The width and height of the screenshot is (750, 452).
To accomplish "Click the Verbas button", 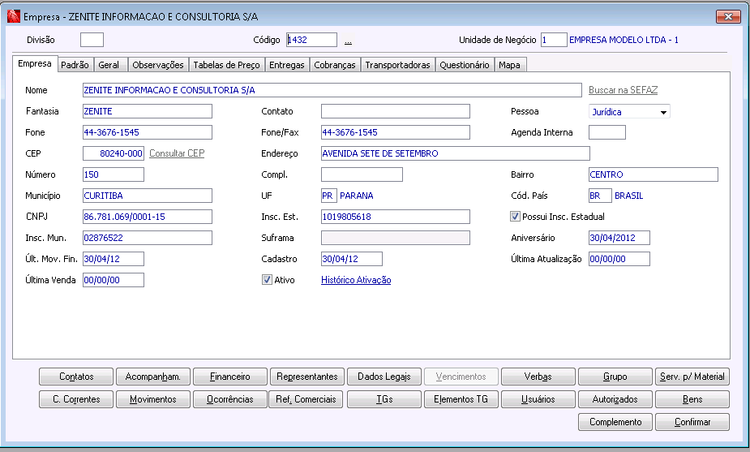I will tap(538, 376).
